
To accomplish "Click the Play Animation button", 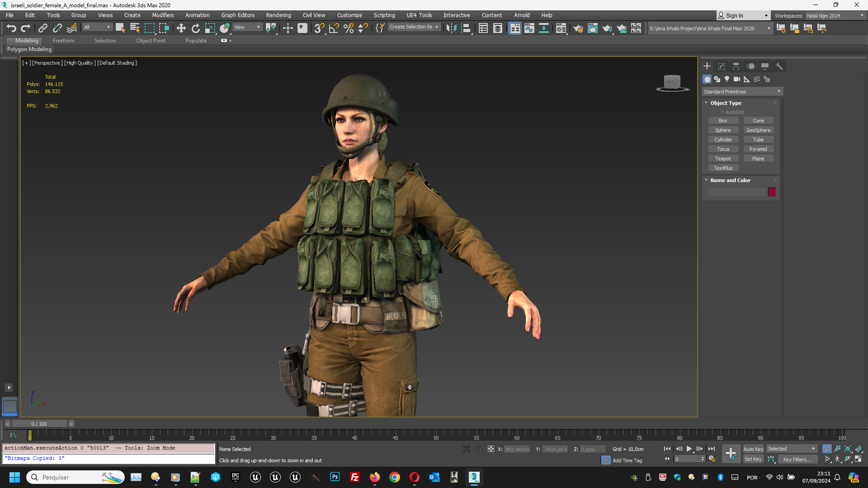I will pyautogui.click(x=689, y=449).
